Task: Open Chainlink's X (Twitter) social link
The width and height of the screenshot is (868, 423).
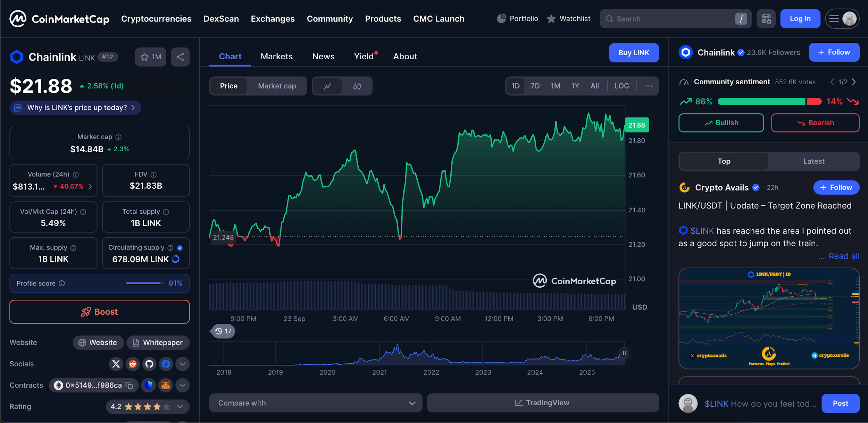Action: [x=116, y=364]
